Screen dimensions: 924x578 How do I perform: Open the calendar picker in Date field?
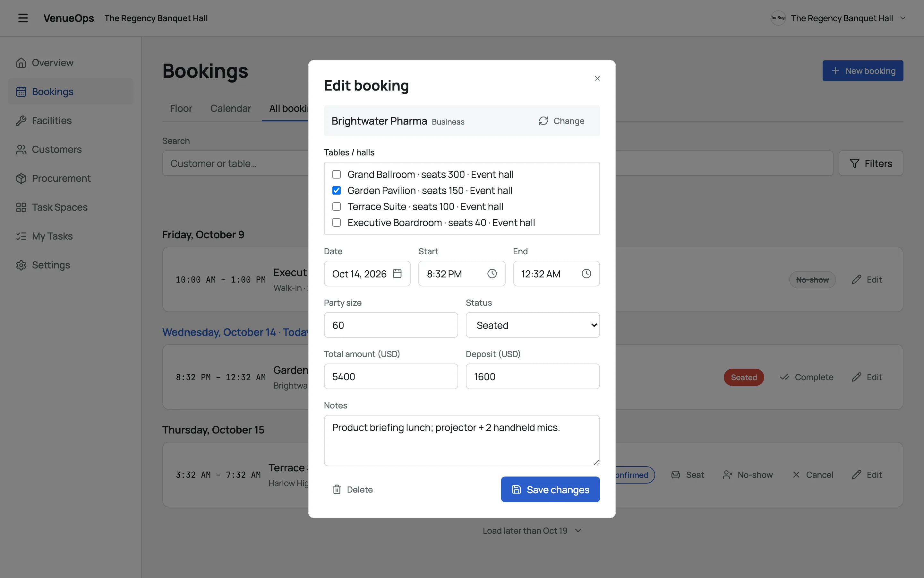(397, 273)
